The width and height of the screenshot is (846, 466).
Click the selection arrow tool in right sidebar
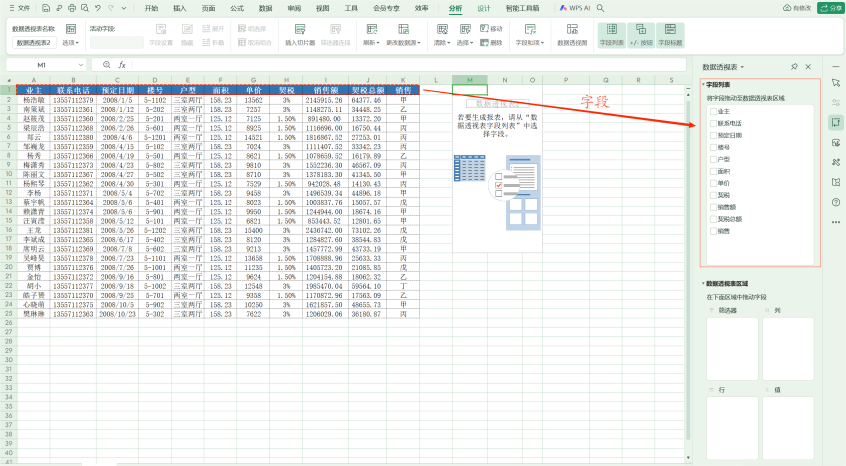coord(836,82)
